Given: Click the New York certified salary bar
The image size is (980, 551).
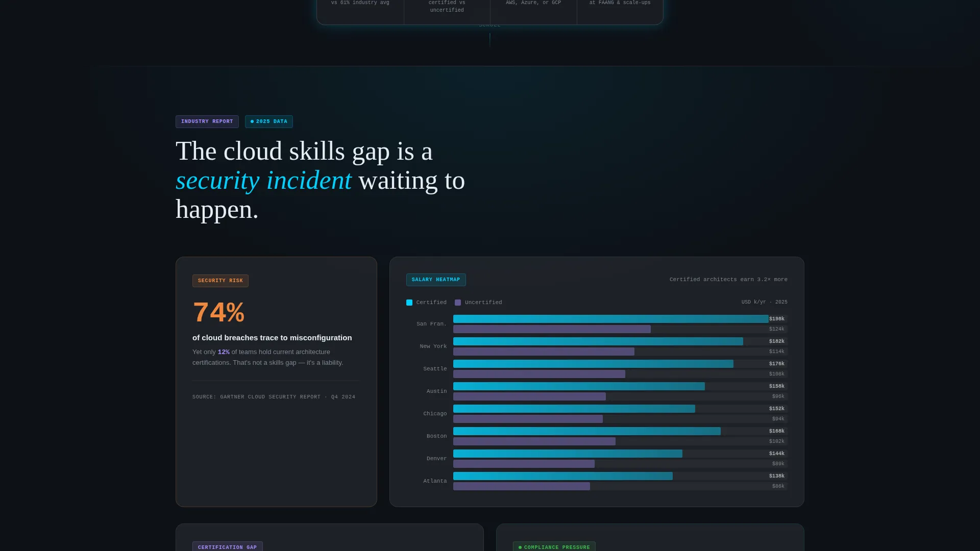Looking at the screenshot, I should click(598, 341).
